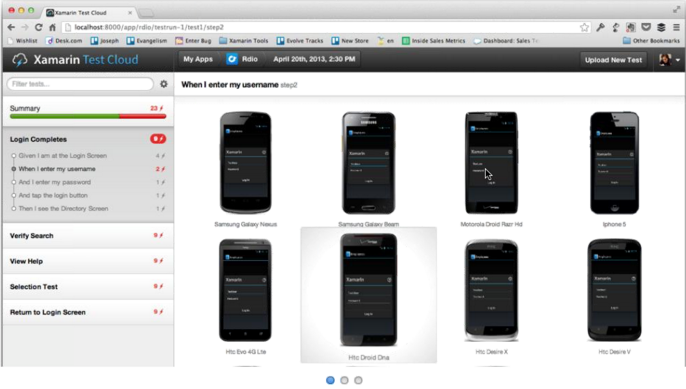The width and height of the screenshot is (686, 389).
Task: Open Samsung Galaxy Nexus screenshot
Action: coord(245,163)
